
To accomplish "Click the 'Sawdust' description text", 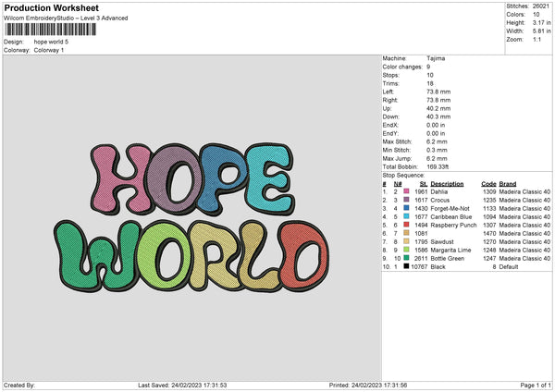I will pyautogui.click(x=442, y=242).
